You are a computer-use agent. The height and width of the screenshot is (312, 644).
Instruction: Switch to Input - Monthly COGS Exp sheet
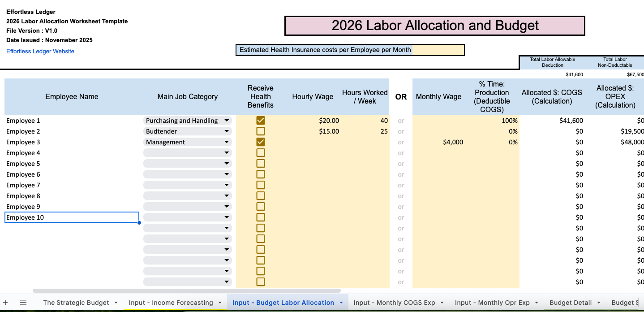(x=394, y=303)
